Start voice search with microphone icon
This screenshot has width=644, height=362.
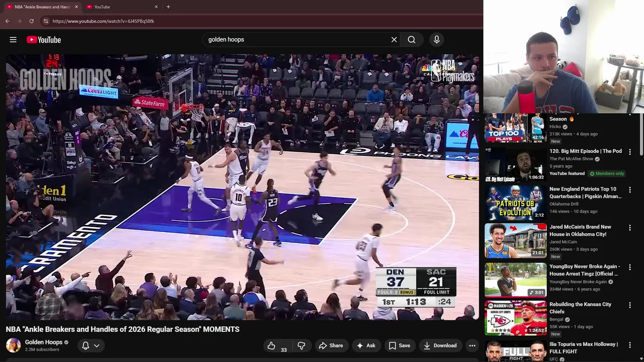coord(437,40)
